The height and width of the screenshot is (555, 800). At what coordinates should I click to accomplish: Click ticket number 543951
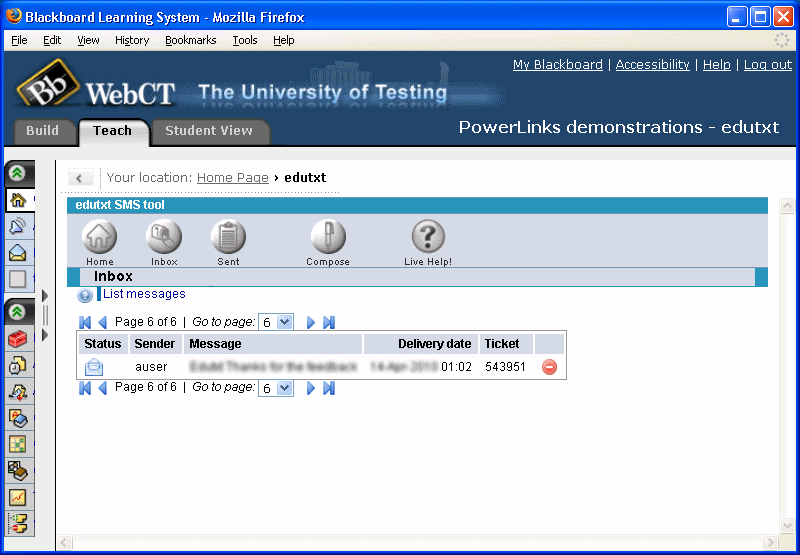tap(506, 367)
